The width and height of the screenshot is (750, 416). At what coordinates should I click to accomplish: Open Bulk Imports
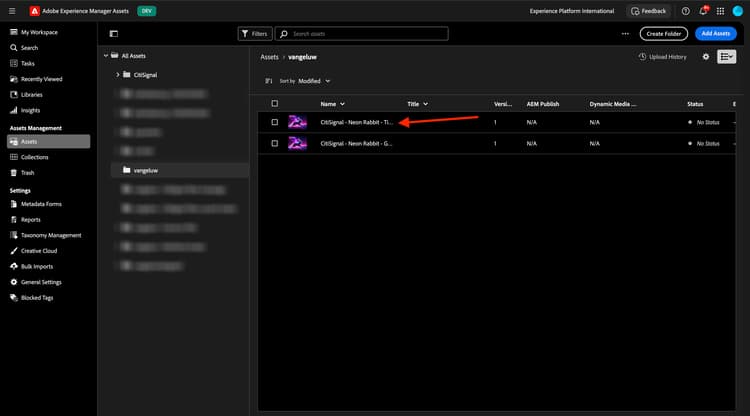[37, 266]
